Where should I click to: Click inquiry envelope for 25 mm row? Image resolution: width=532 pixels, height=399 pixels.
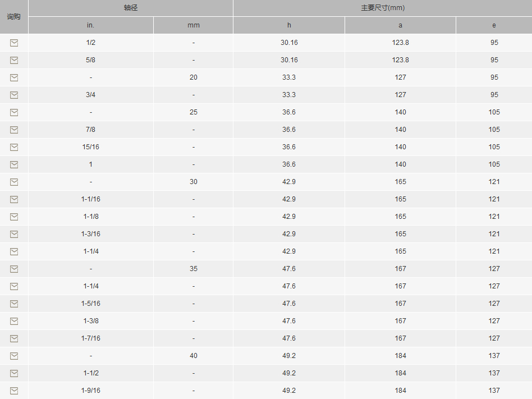pos(14,112)
